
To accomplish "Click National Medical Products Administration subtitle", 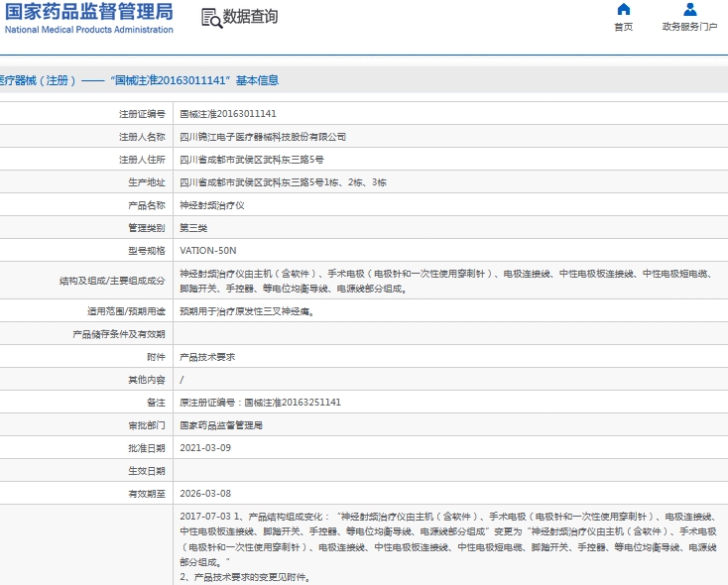I will 88,30.
